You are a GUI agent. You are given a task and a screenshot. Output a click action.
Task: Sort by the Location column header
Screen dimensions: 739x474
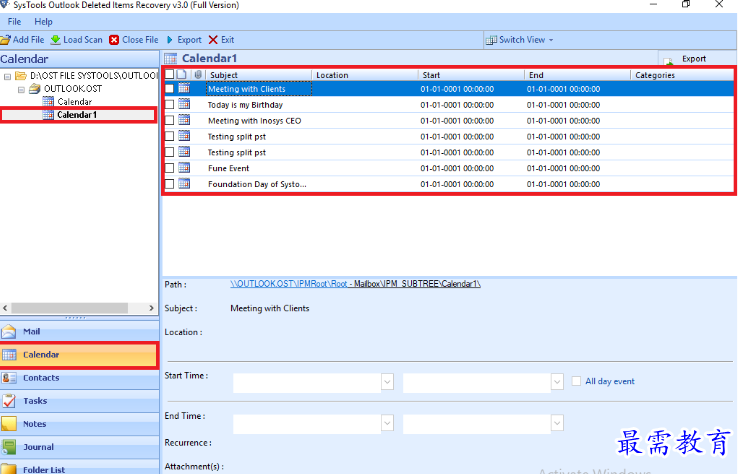click(x=365, y=75)
